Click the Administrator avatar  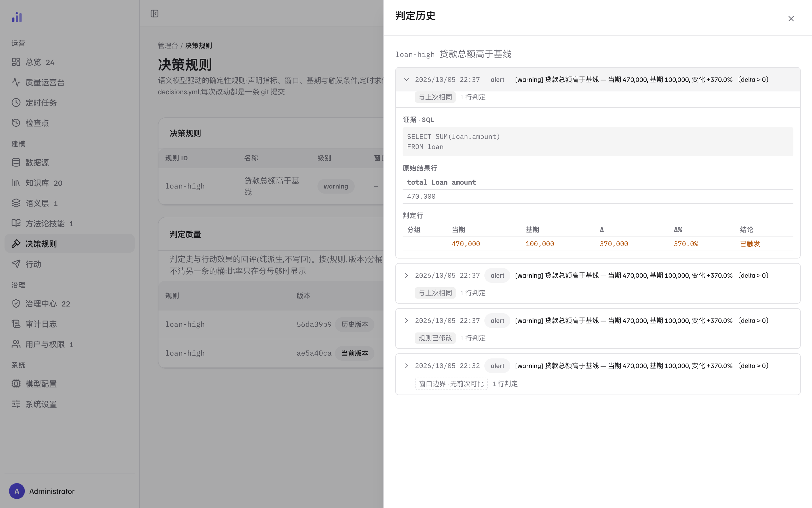17,491
